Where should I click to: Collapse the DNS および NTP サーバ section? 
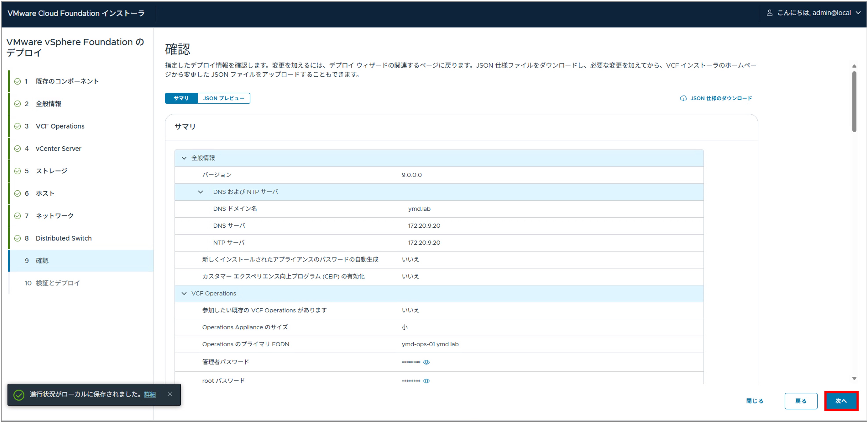[200, 192]
